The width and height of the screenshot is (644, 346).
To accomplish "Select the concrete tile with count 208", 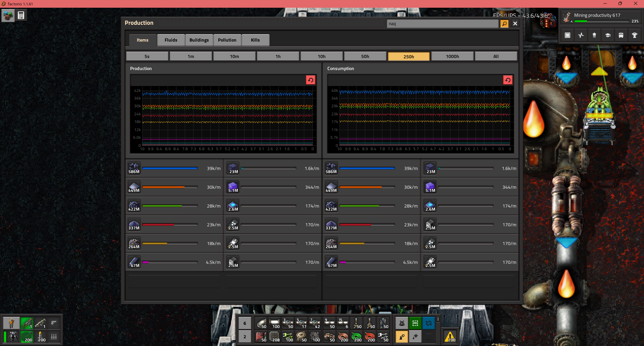I will pyautogui.click(x=274, y=337).
